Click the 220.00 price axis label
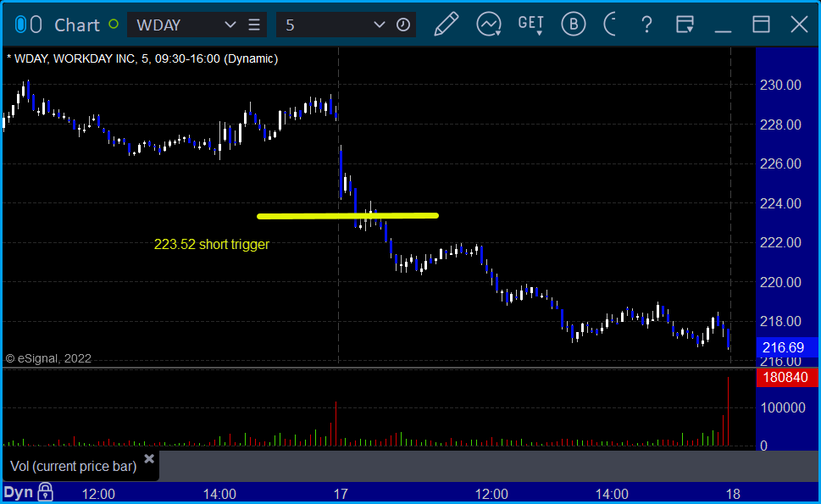 click(x=780, y=282)
